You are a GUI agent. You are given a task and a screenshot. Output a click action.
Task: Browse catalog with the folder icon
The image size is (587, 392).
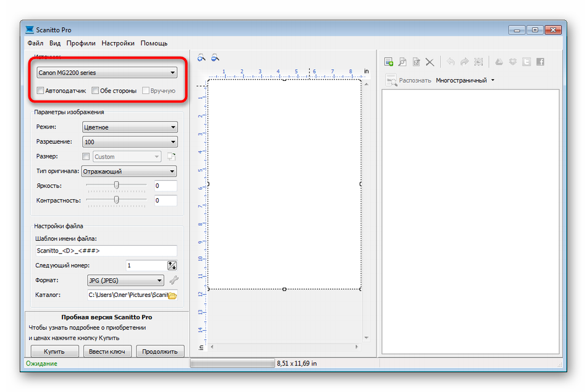pos(172,296)
